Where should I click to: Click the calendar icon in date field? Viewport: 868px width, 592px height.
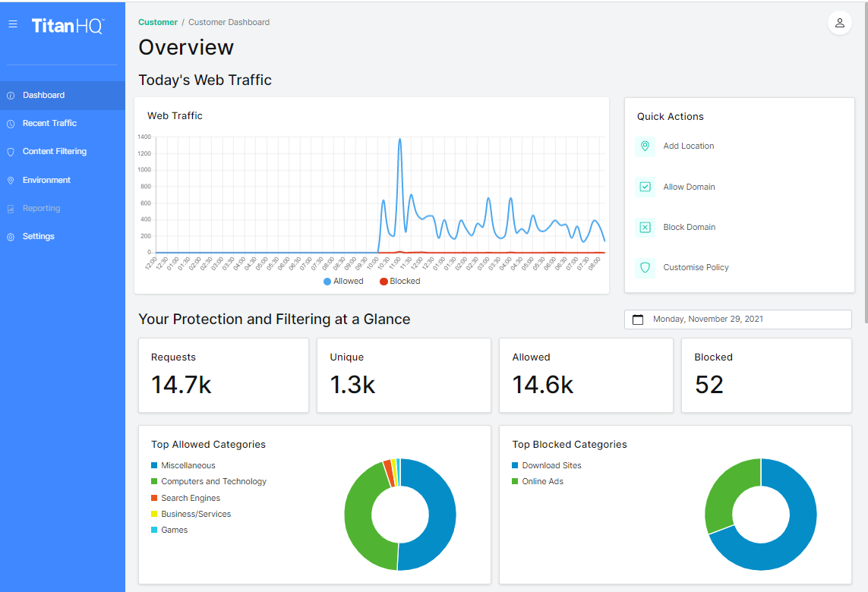[x=638, y=320]
